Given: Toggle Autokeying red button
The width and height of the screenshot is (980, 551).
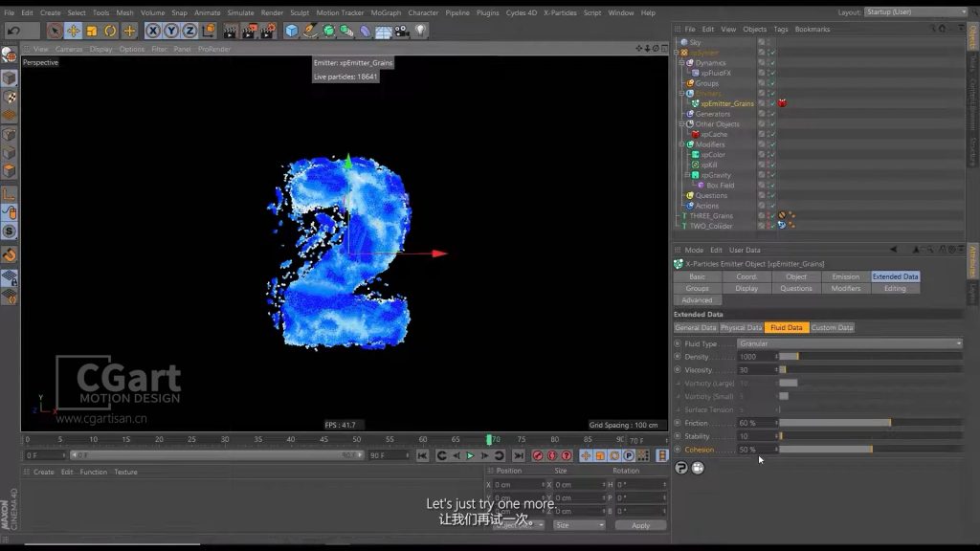Looking at the screenshot, I should [552, 456].
